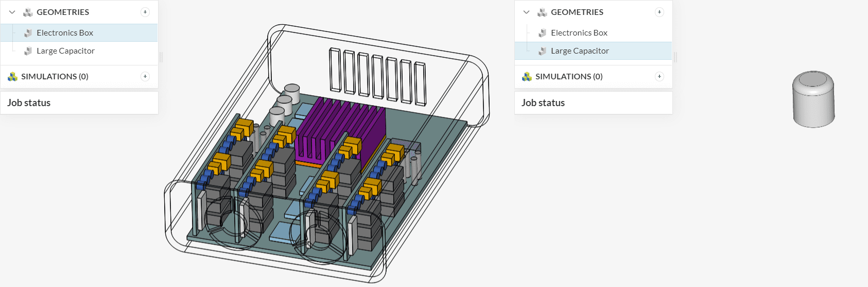Viewport: 868px width, 287px height.
Task: Collapse the GEOMETRIES tree in the left panel
Action: [12, 12]
